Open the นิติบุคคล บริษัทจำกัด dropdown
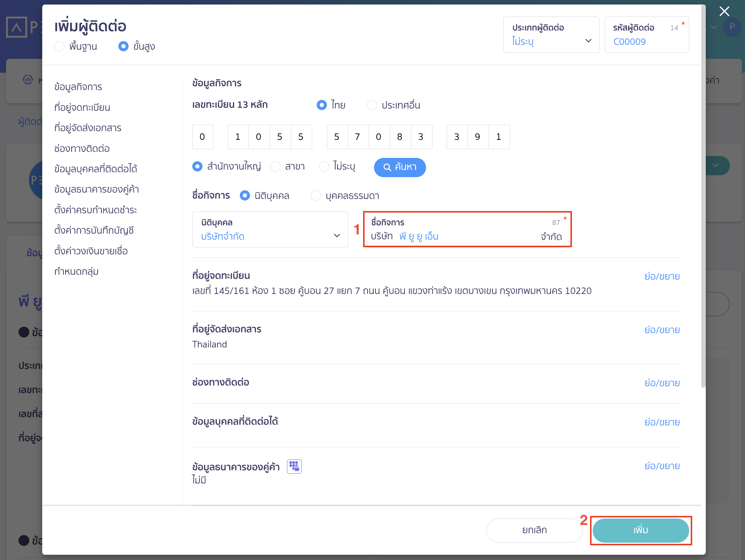Screen dimensions: 745x560 tap(270, 230)
